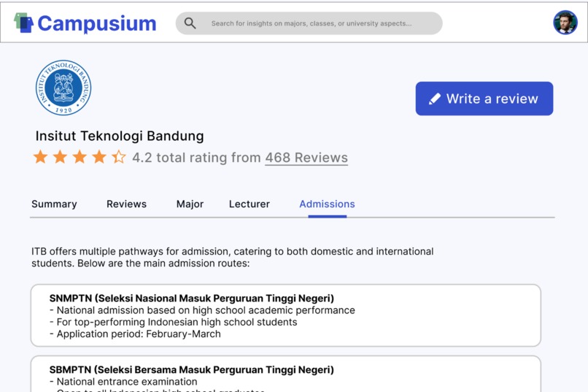Click the fourth rating star
The height and width of the screenshot is (392, 588).
pyautogui.click(x=99, y=157)
